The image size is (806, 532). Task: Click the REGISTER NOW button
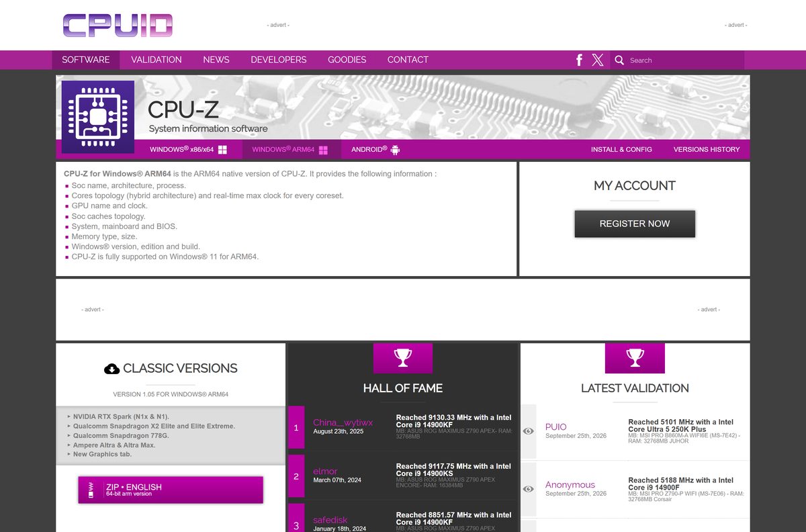tap(635, 224)
